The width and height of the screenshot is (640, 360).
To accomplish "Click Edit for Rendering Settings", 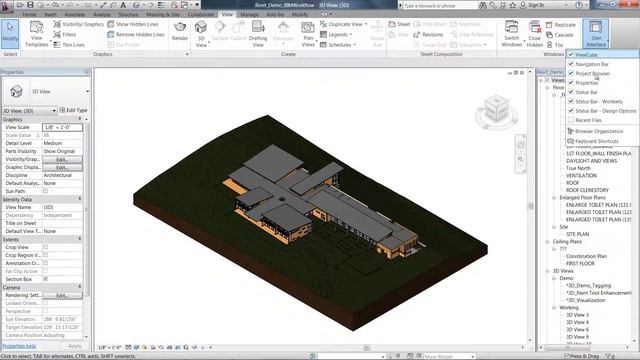I will click(62, 295).
